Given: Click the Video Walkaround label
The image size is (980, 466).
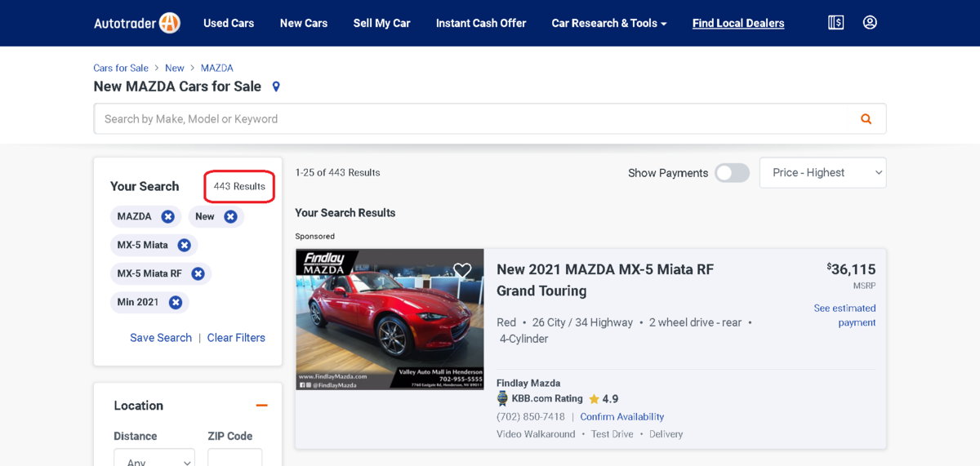Looking at the screenshot, I should [x=536, y=434].
